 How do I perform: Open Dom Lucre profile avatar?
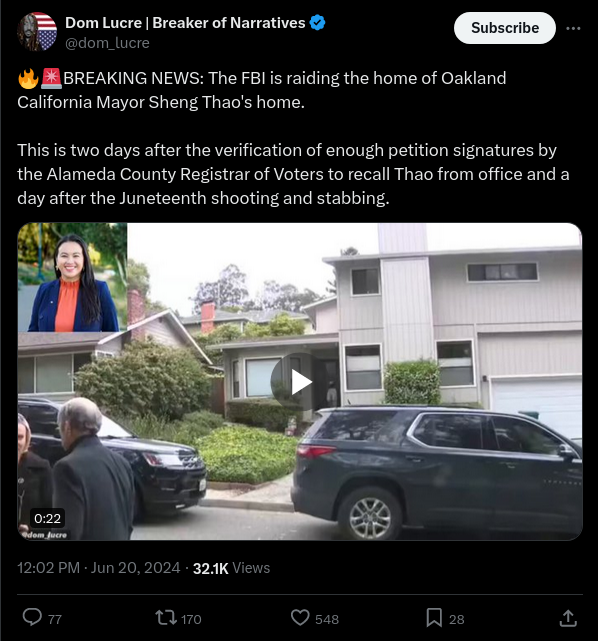coord(37,31)
